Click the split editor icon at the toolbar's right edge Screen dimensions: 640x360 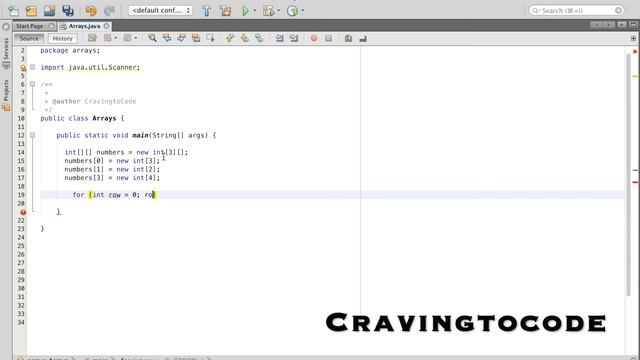click(x=633, y=38)
